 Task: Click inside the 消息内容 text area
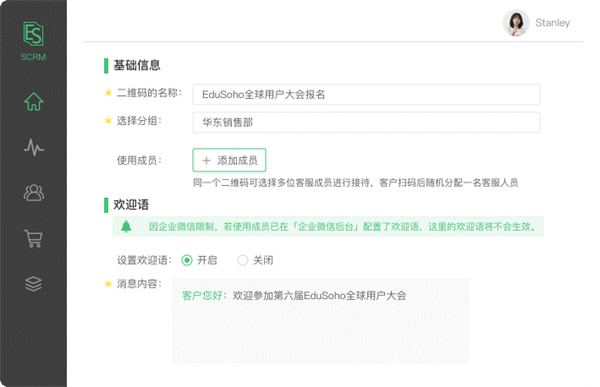point(320,321)
